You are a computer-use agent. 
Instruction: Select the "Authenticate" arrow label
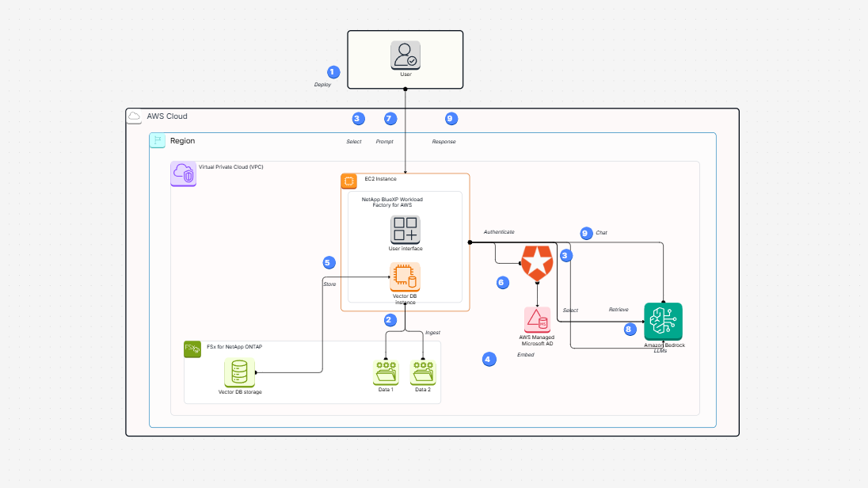coord(499,232)
